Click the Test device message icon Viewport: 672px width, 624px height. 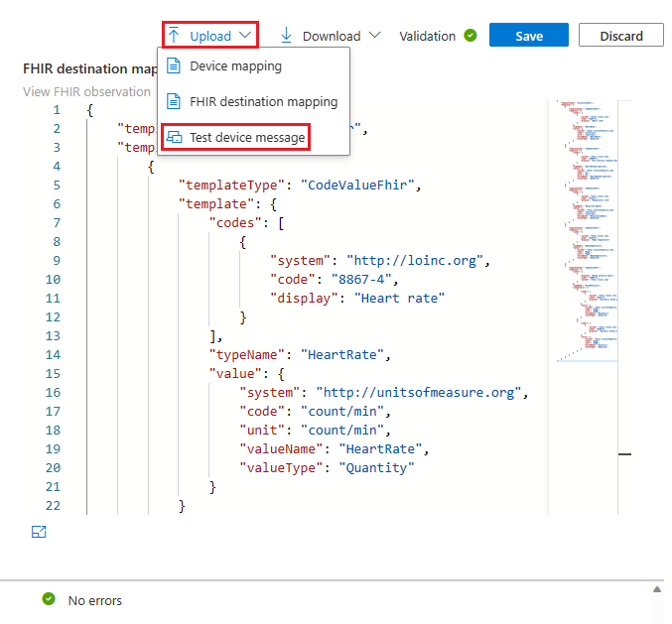[174, 137]
